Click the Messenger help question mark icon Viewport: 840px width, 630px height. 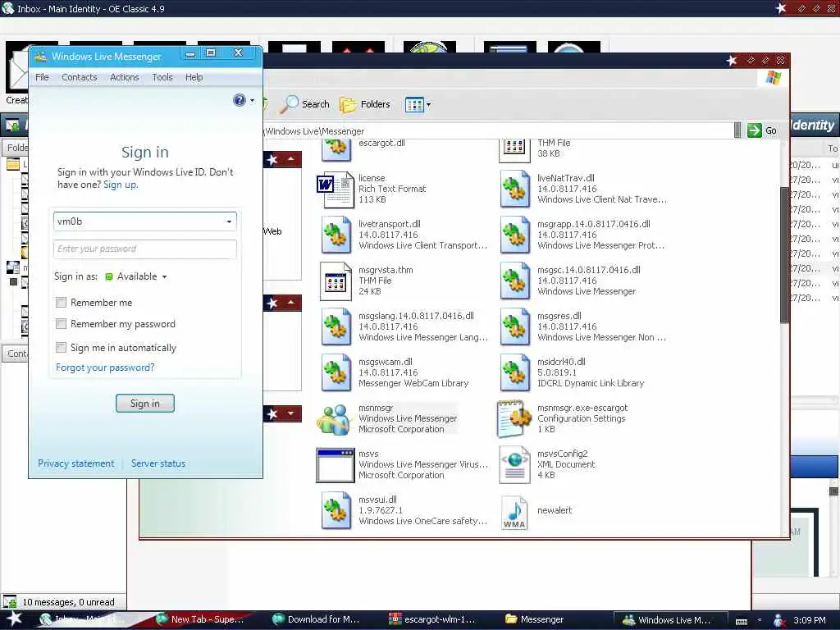pyautogui.click(x=239, y=100)
